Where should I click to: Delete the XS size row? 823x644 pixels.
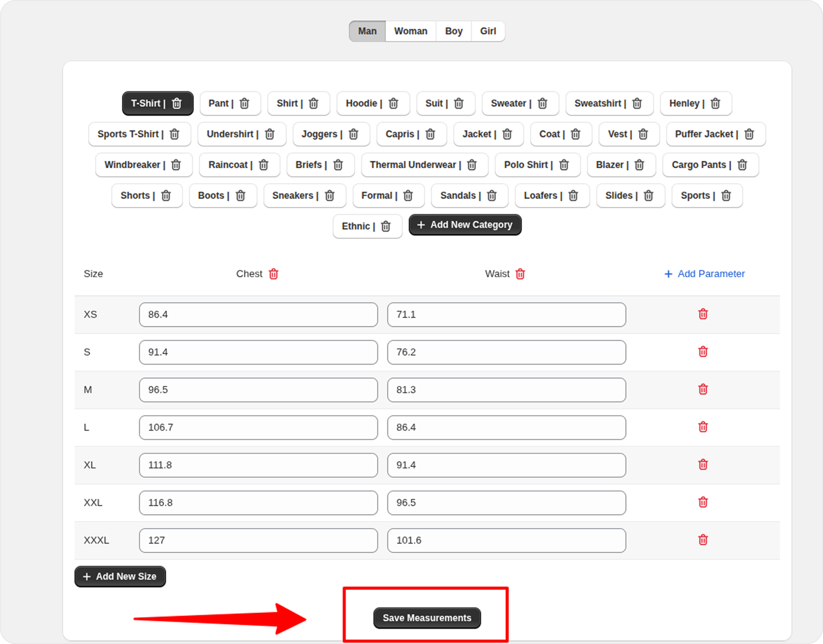click(703, 314)
